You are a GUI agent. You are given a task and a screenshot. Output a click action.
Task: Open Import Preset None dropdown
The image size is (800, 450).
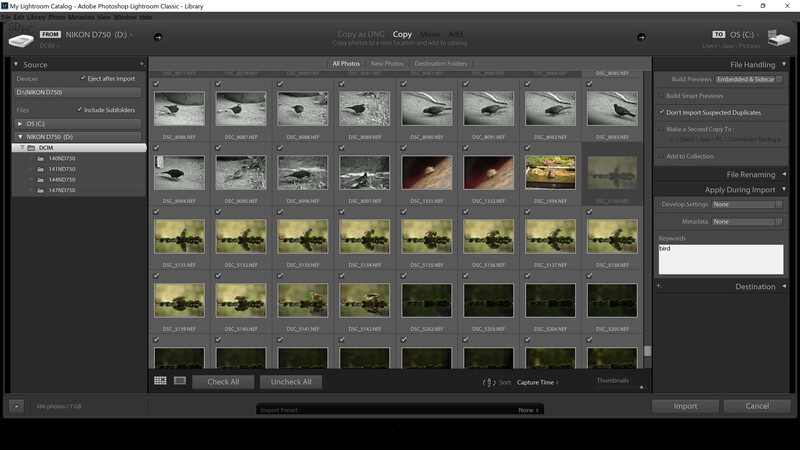529,410
